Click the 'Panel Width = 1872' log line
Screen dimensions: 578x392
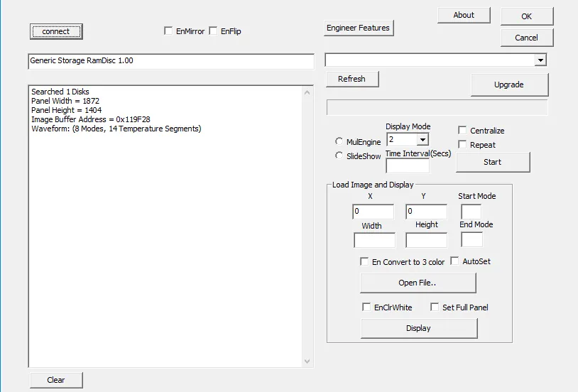[x=65, y=101]
